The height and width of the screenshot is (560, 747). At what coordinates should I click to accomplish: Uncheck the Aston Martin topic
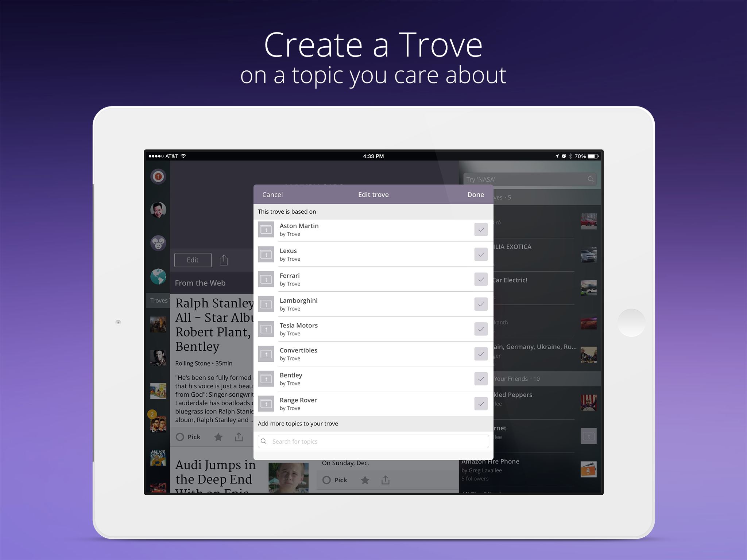[x=481, y=230]
